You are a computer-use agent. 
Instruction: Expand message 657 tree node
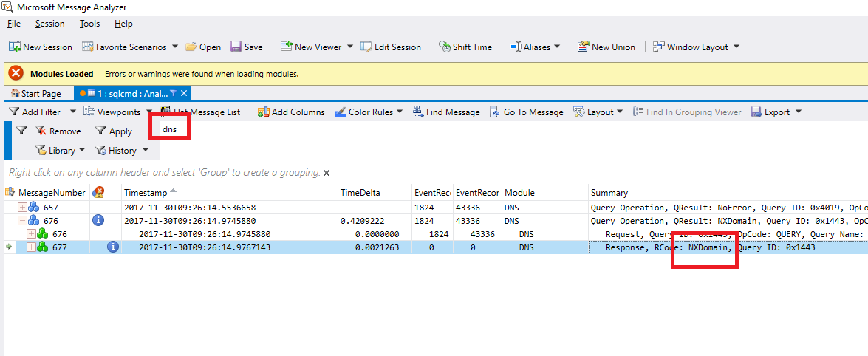click(22, 208)
